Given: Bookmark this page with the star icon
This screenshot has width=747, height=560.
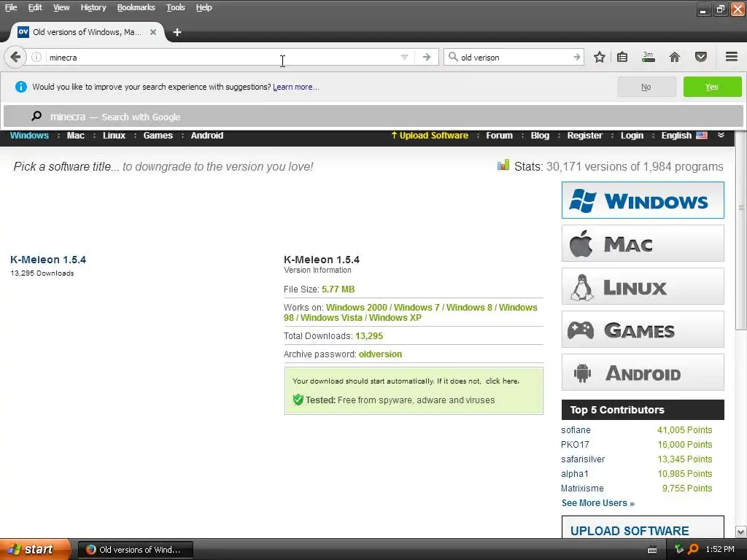Looking at the screenshot, I should click(600, 57).
